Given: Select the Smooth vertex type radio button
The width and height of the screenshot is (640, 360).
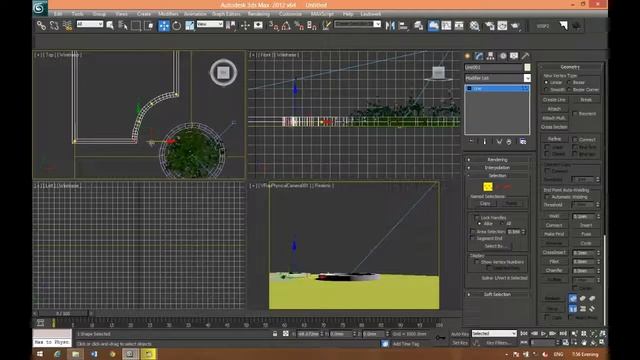Looking at the screenshot, I should (x=547, y=90).
